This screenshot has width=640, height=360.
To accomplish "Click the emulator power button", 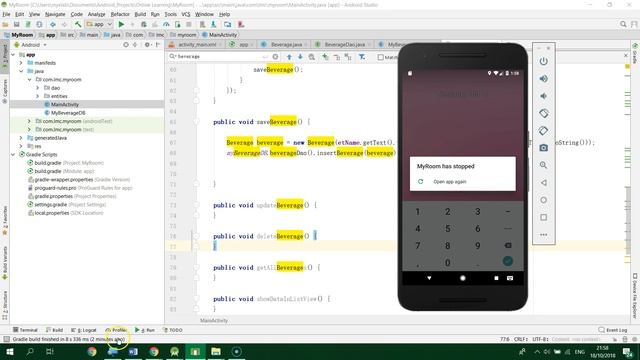I will tap(543, 61).
